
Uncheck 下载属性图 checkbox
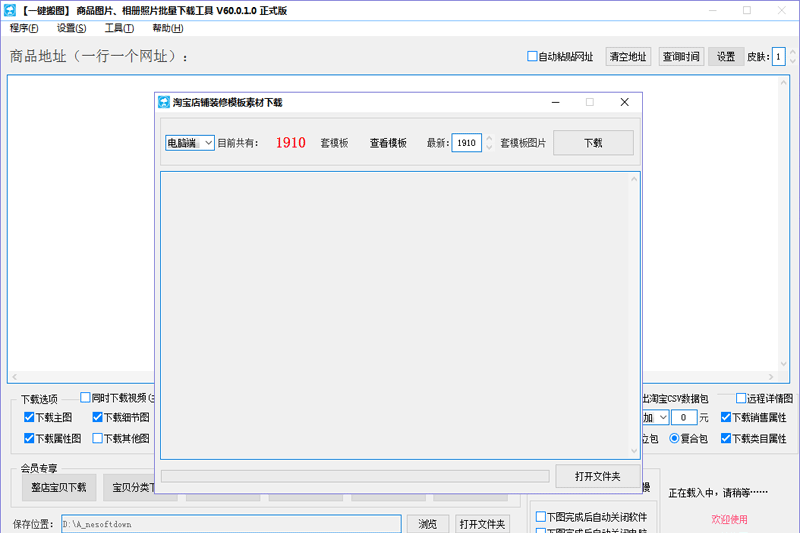pos(29,438)
